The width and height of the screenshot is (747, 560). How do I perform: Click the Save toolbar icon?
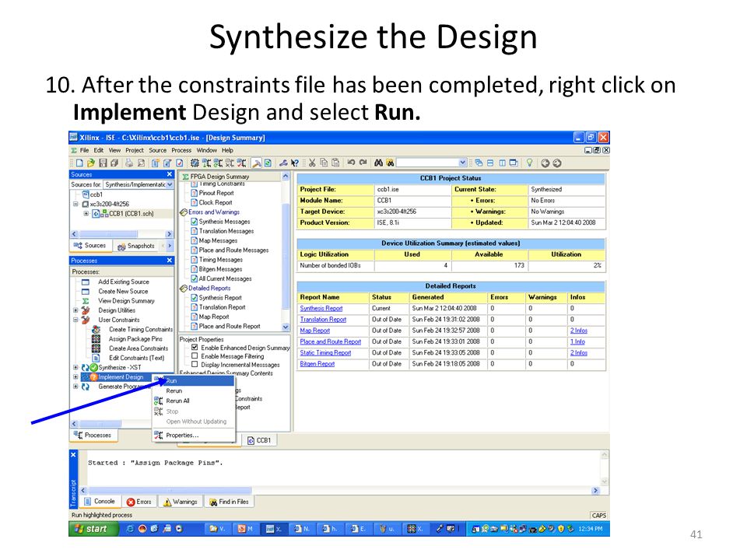[103, 163]
